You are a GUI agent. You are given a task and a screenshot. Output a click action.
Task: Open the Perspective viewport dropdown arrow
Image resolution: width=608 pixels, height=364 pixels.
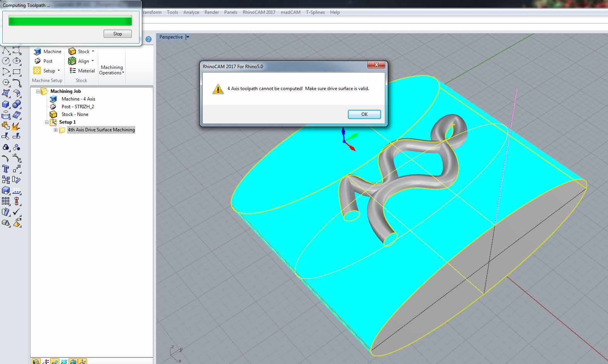[188, 37]
